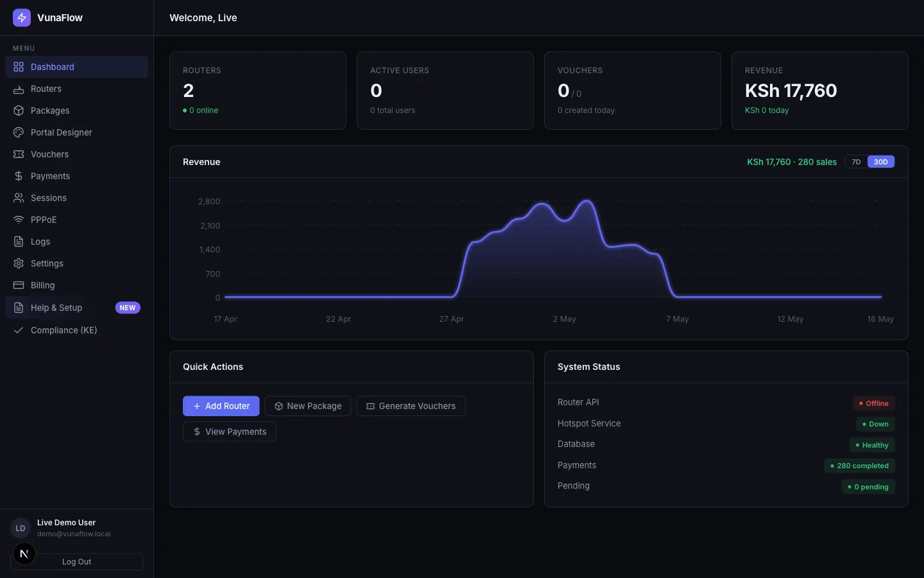This screenshot has height=578, width=924.
Task: Click the NEW badge beside Help & Setup
Action: point(128,308)
